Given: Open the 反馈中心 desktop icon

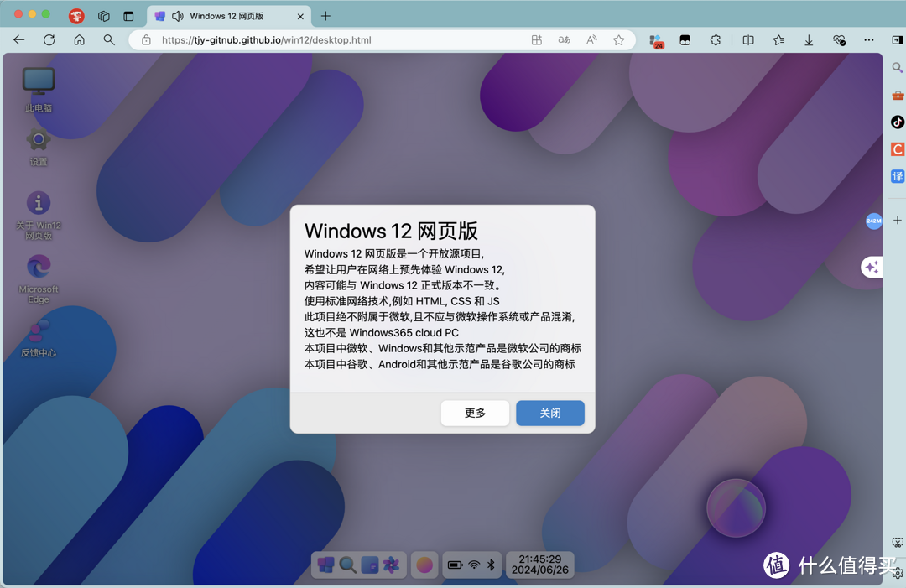Looking at the screenshot, I should tap(38, 338).
